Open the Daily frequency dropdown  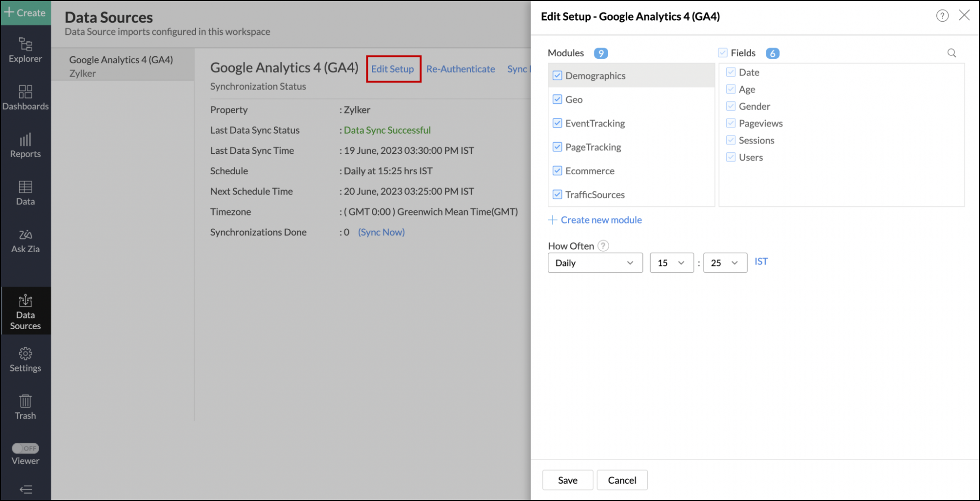(595, 263)
